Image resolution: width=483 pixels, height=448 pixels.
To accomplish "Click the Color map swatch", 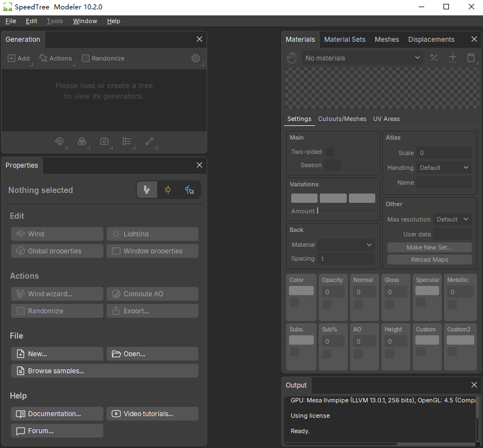I will point(301,291).
